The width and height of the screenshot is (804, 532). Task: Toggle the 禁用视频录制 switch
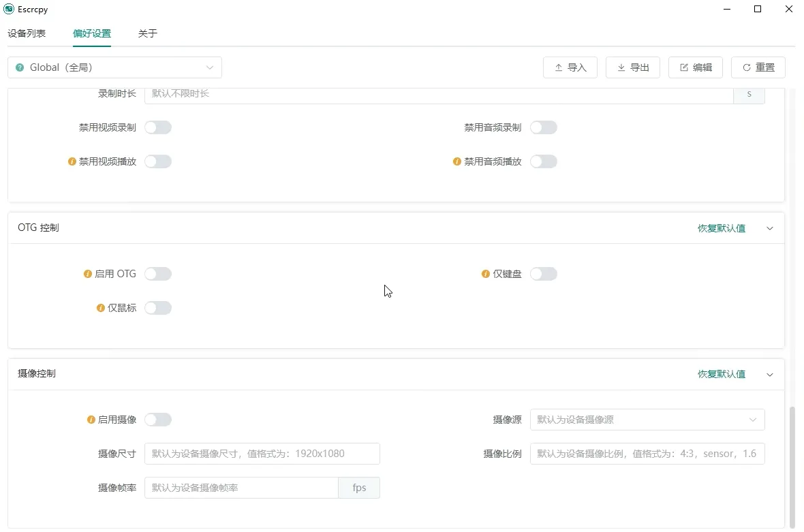158,127
